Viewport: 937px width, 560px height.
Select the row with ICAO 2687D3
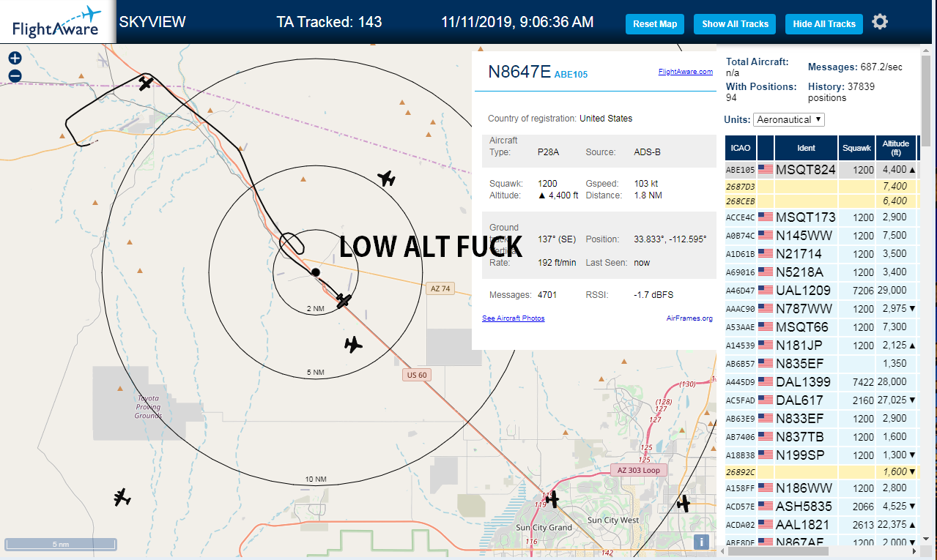coord(821,187)
